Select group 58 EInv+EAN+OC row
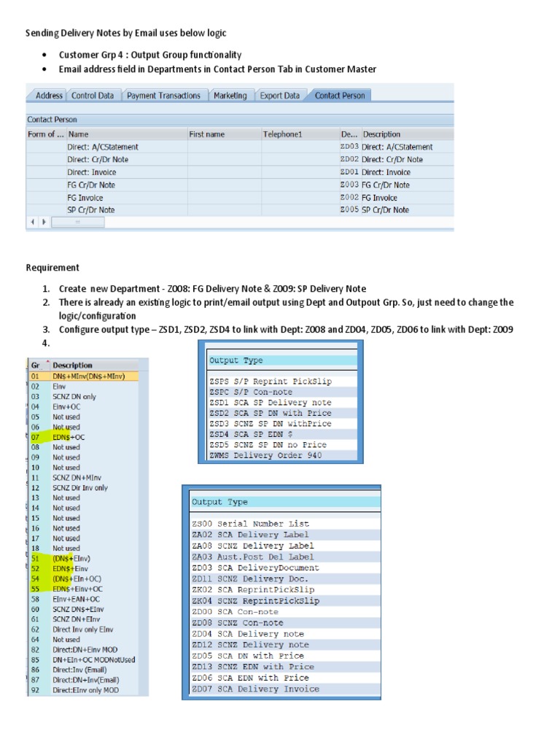560x747 pixels. (83, 599)
